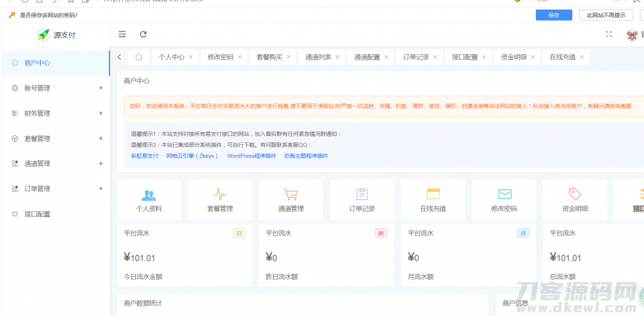
Task: Go to home tab icon
Action: (138, 57)
